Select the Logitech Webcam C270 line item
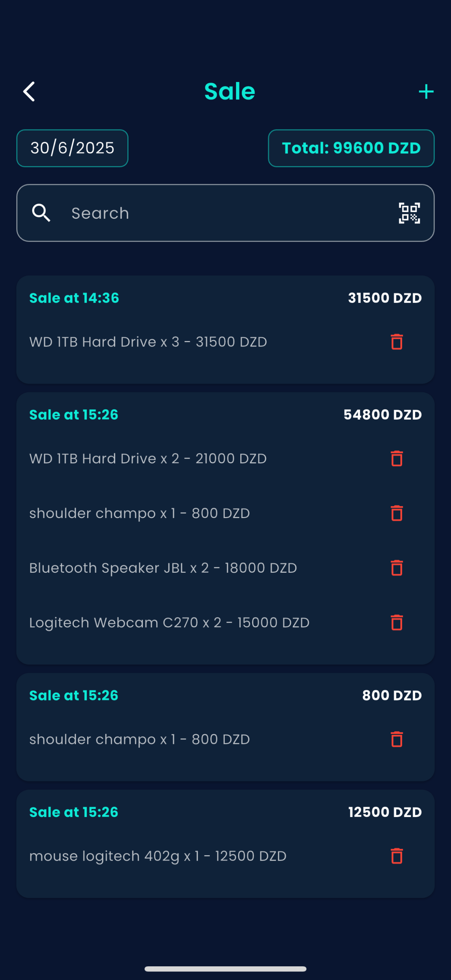 coord(169,623)
